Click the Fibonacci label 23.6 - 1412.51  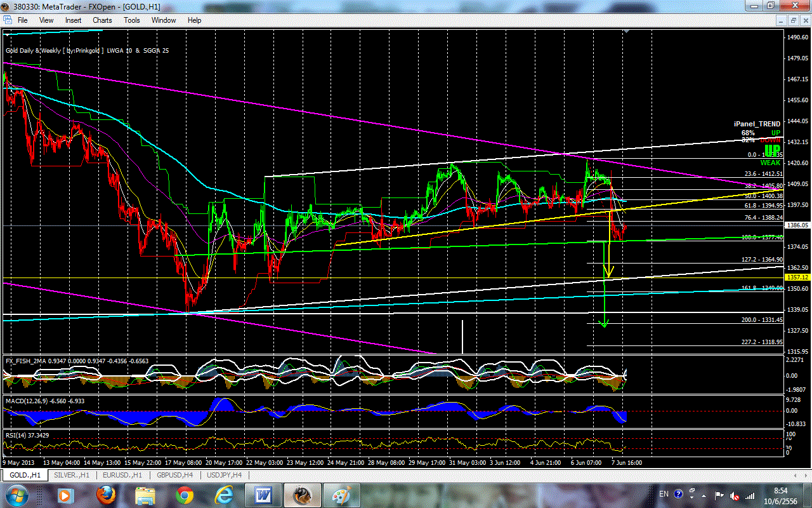764,173
